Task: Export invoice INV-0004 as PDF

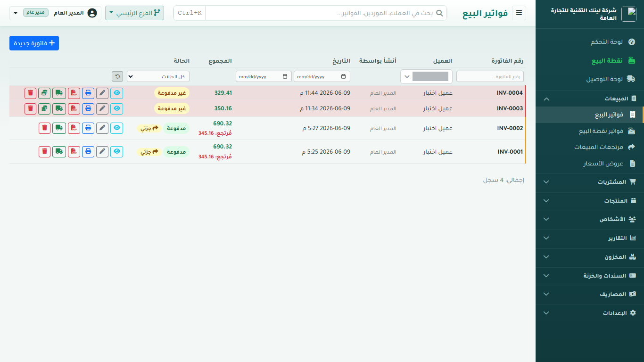Action: (x=74, y=93)
